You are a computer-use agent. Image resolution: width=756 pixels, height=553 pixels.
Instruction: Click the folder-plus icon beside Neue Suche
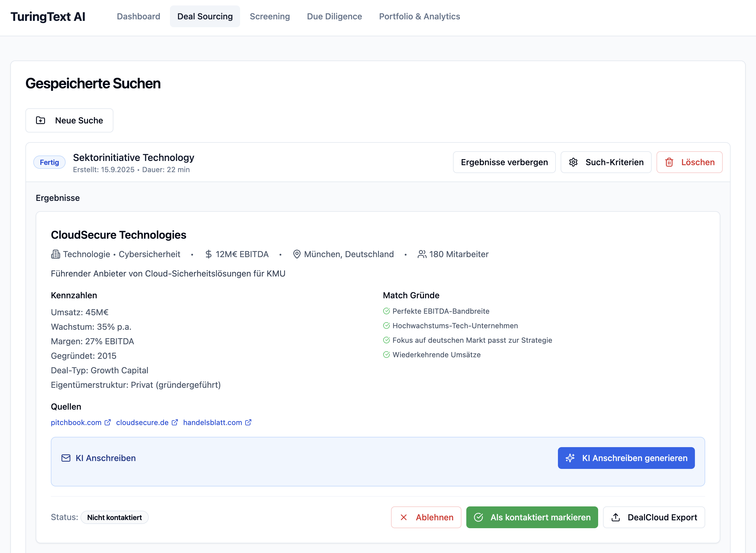[41, 120]
